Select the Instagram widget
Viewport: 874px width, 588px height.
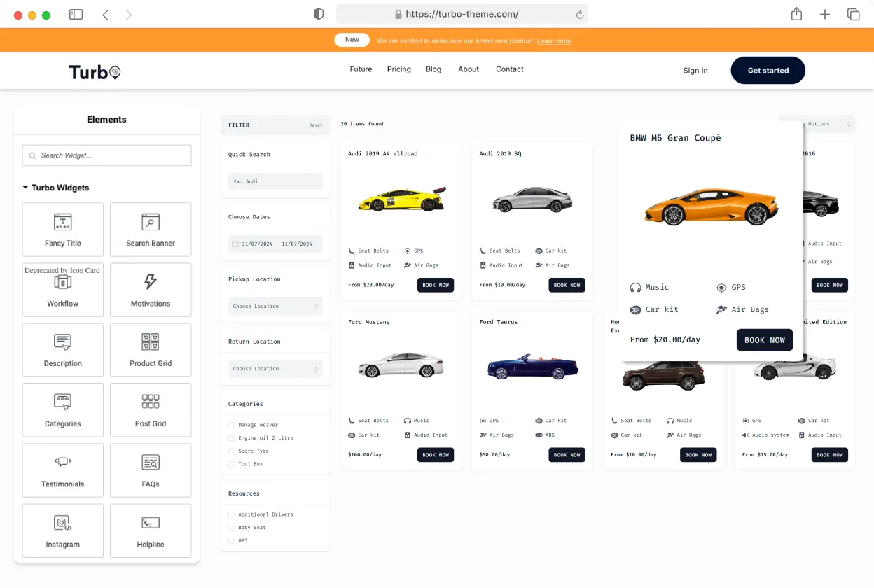63,531
